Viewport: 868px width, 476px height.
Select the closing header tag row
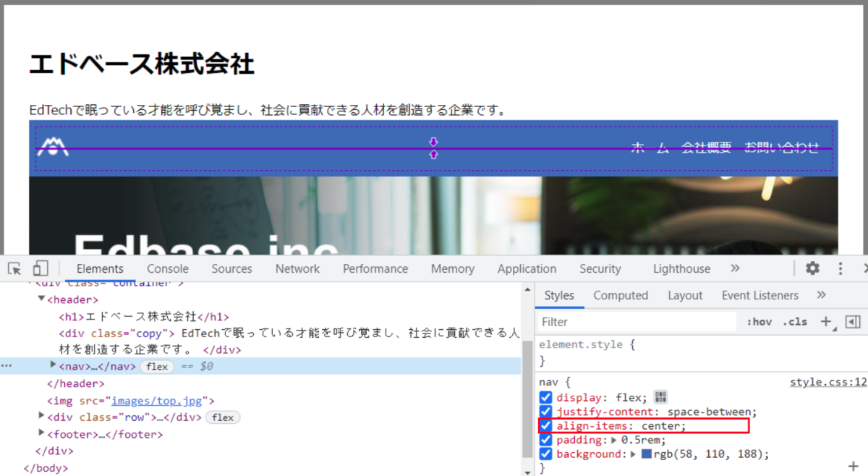(76, 383)
